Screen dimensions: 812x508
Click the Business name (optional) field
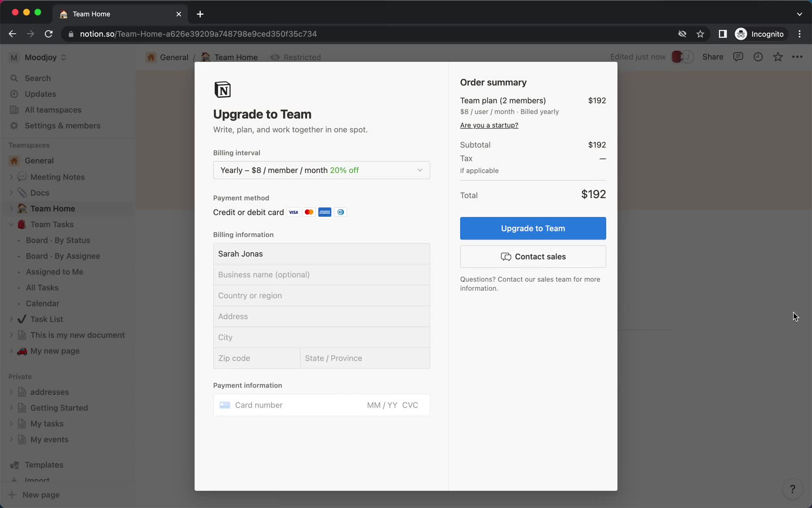click(321, 275)
